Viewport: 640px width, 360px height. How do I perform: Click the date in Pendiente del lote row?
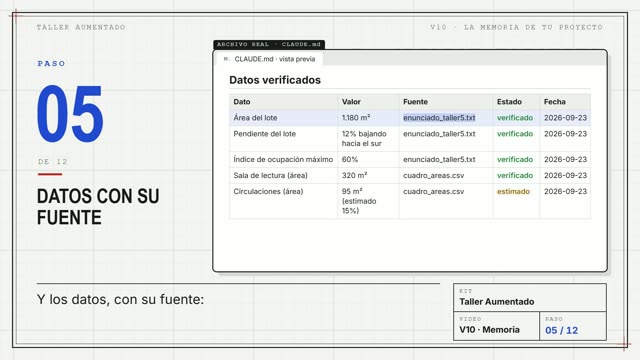pos(565,133)
